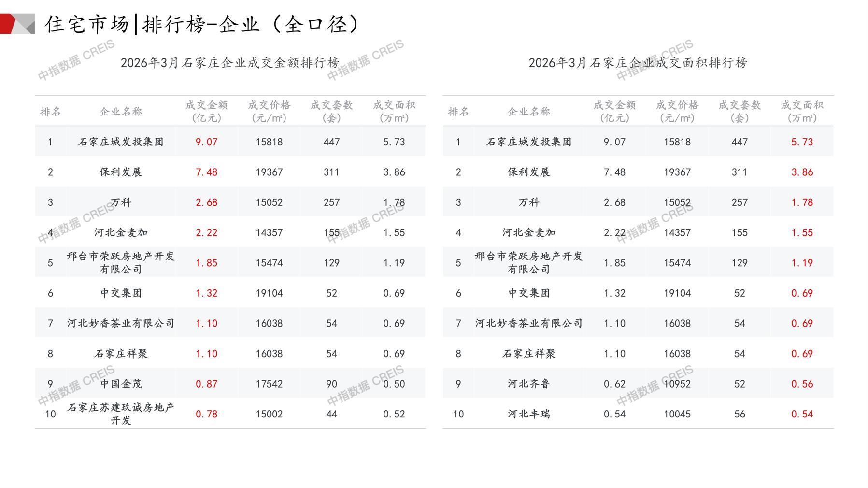Click the 10952 price value for 河北齐鲁

click(x=677, y=384)
